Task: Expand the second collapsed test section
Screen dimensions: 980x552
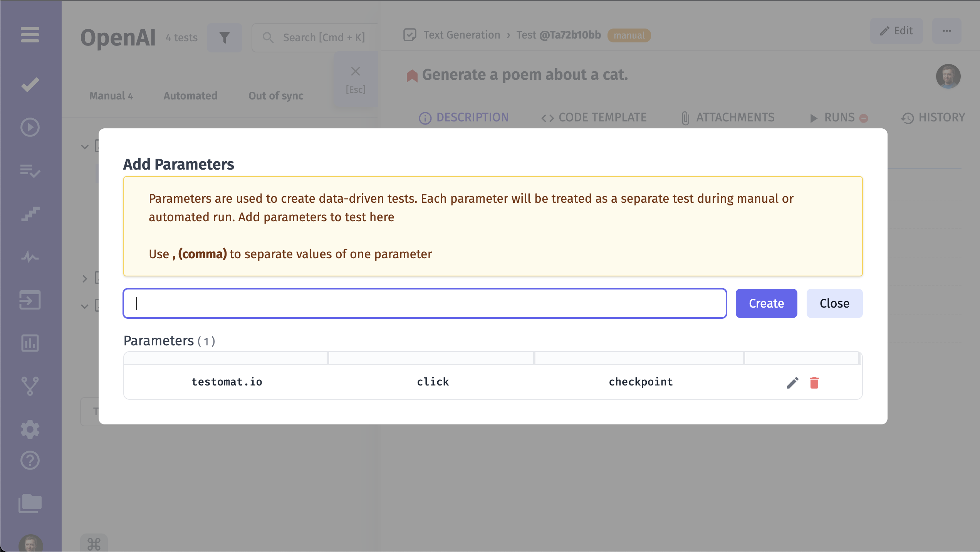Action: (84, 277)
